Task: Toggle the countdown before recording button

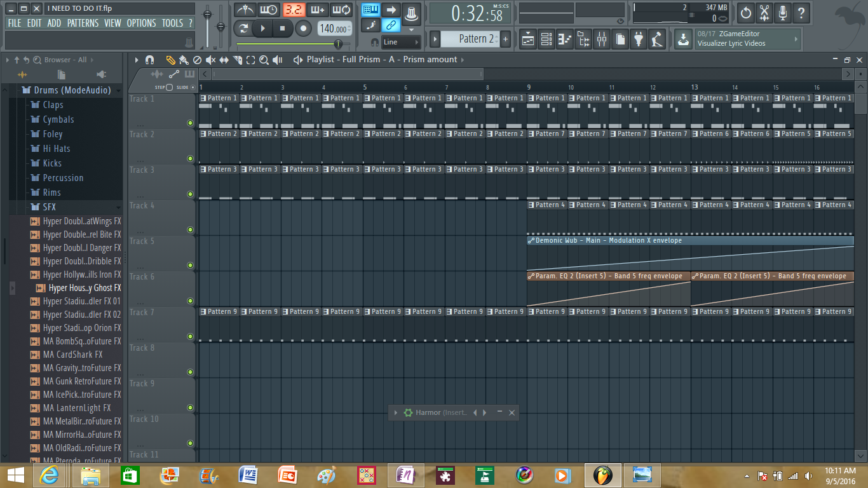Action: point(294,10)
